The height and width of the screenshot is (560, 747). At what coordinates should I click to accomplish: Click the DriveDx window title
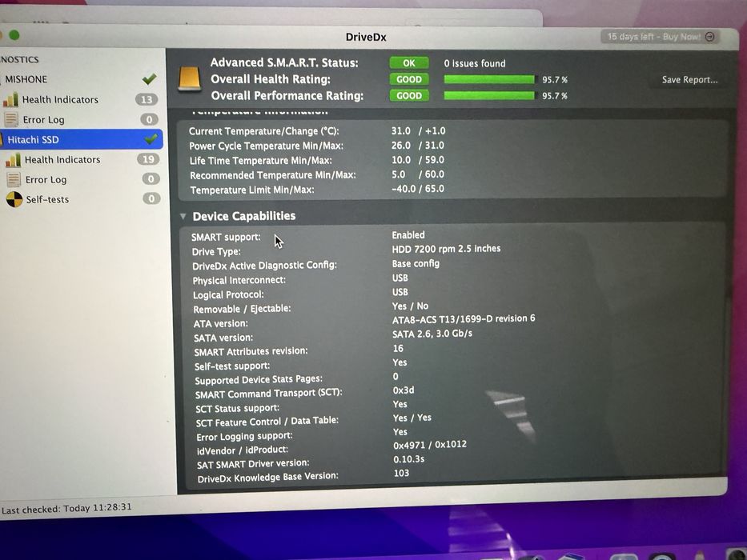click(366, 37)
